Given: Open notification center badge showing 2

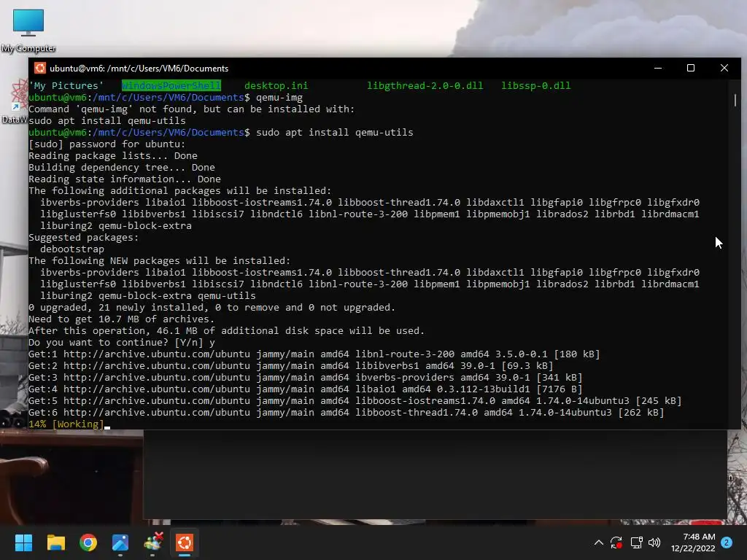Looking at the screenshot, I should click(x=727, y=542).
